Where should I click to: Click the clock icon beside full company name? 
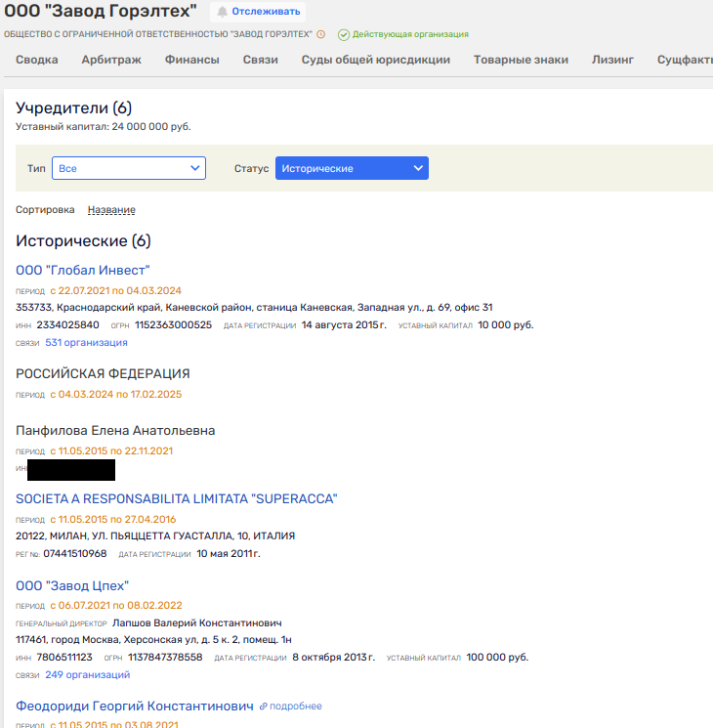pyautogui.click(x=320, y=34)
